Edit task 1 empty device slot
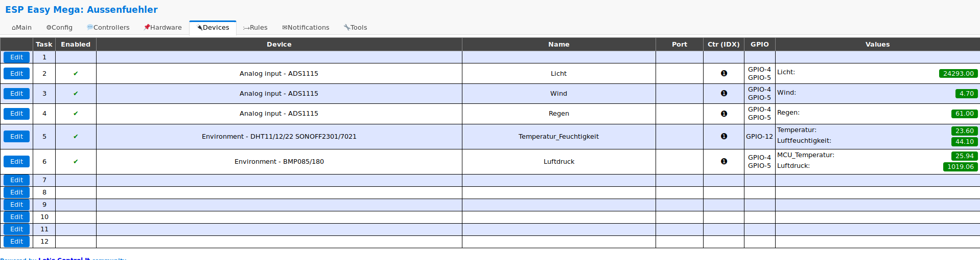980x260 pixels. [16, 57]
